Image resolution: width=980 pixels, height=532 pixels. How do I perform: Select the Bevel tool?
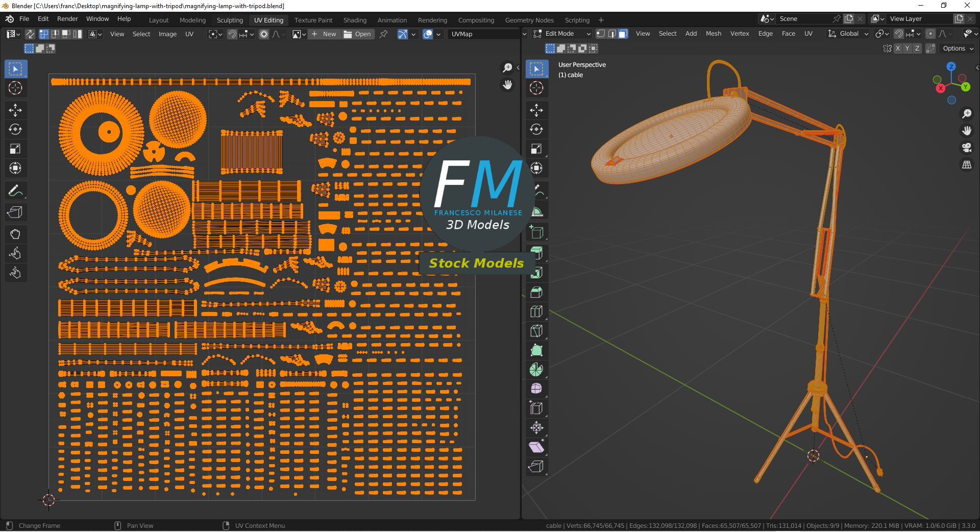(536, 292)
